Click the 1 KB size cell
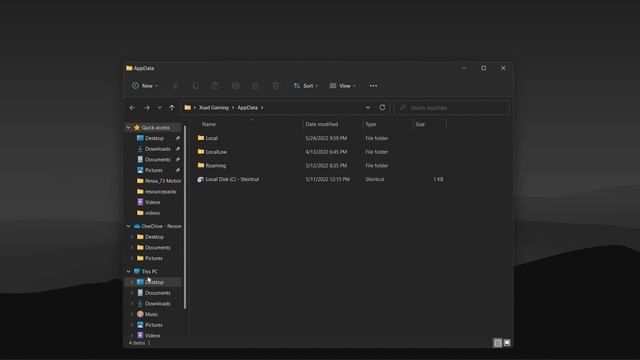This screenshot has width=640, height=360. (438, 179)
